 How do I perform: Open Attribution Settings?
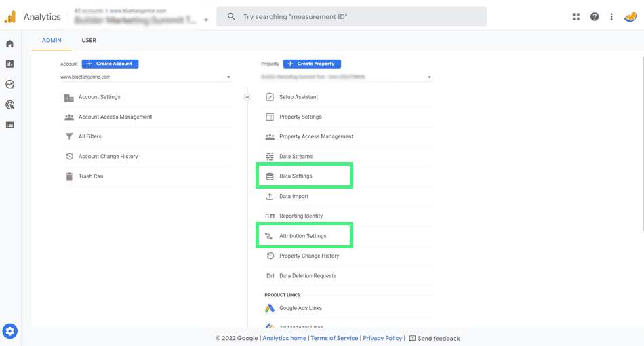click(x=302, y=236)
